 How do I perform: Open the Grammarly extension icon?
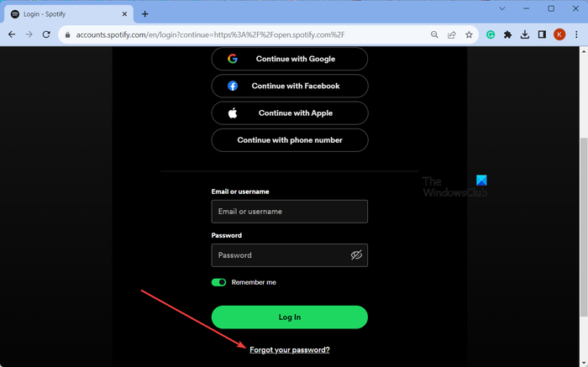(x=490, y=34)
